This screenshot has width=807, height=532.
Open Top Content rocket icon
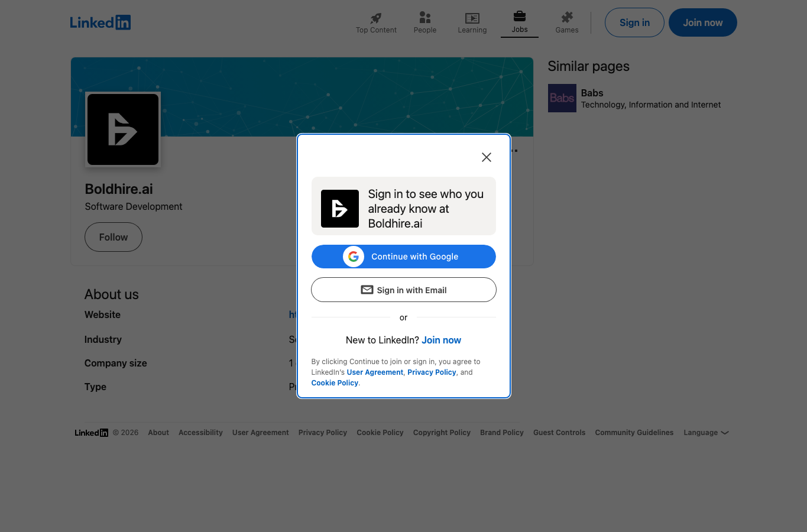[x=376, y=18]
